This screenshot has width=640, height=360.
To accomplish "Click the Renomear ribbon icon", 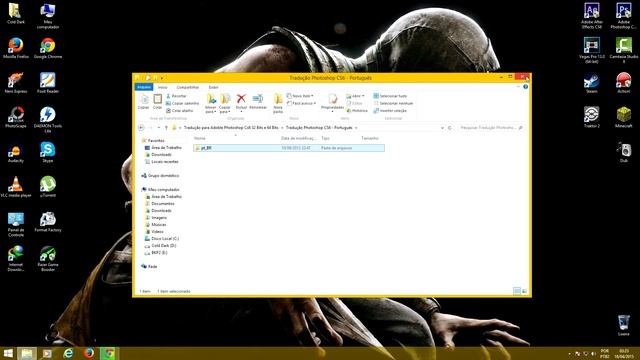I will point(258,101).
